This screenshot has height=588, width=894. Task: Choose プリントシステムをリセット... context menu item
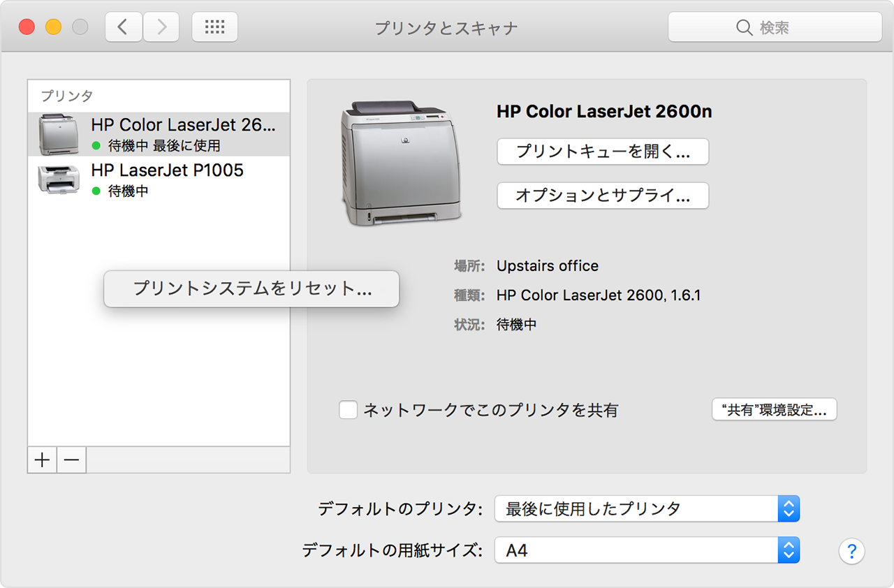coord(251,288)
